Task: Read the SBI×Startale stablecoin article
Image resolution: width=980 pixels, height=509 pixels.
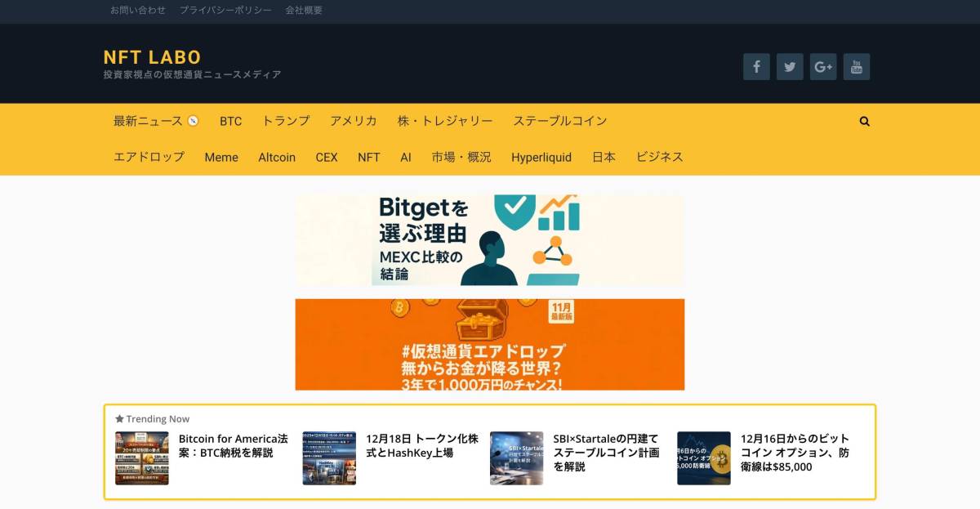Action: (605, 452)
